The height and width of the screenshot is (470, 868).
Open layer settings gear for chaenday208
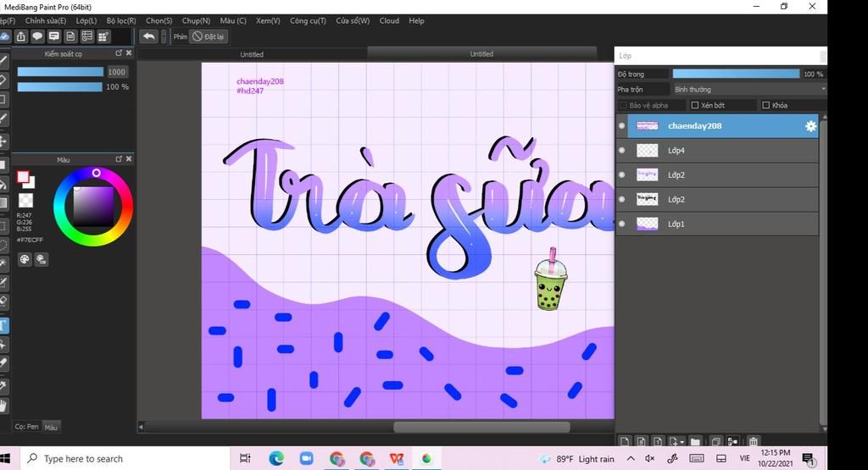pyautogui.click(x=810, y=126)
